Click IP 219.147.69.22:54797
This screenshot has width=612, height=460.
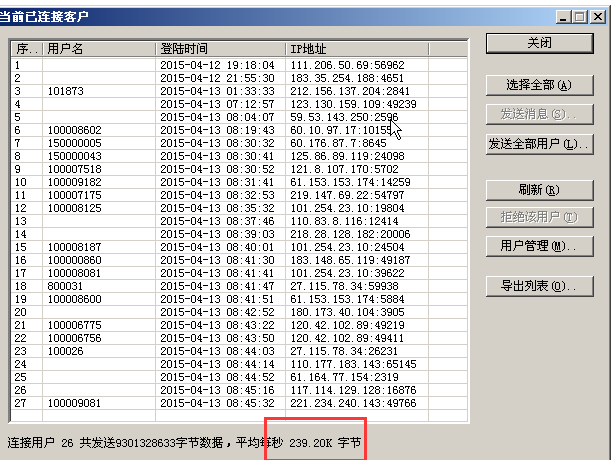[347, 195]
